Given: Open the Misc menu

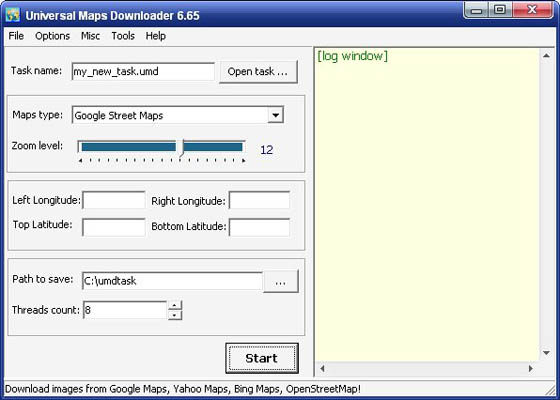Looking at the screenshot, I should [x=90, y=36].
